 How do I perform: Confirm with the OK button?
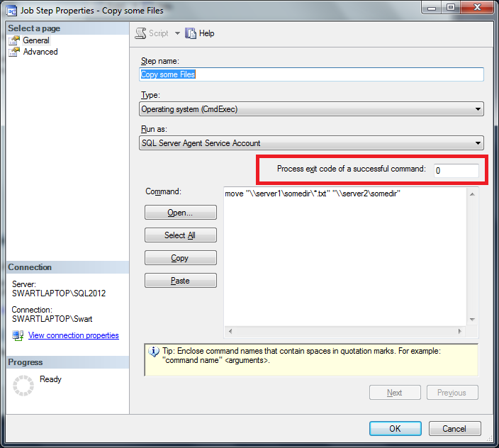(395, 428)
